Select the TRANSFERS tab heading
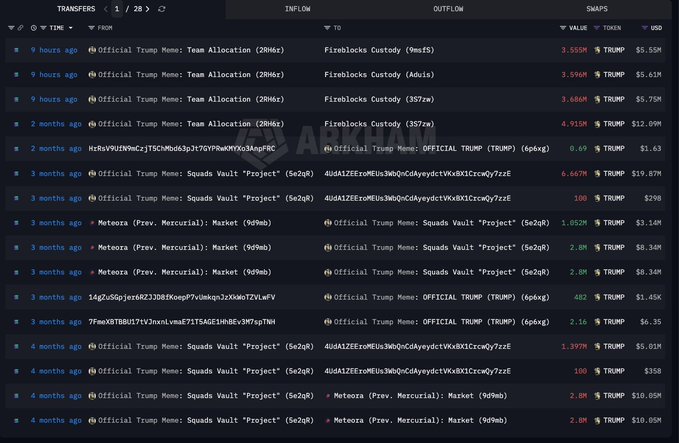This screenshot has width=679, height=443. point(76,9)
